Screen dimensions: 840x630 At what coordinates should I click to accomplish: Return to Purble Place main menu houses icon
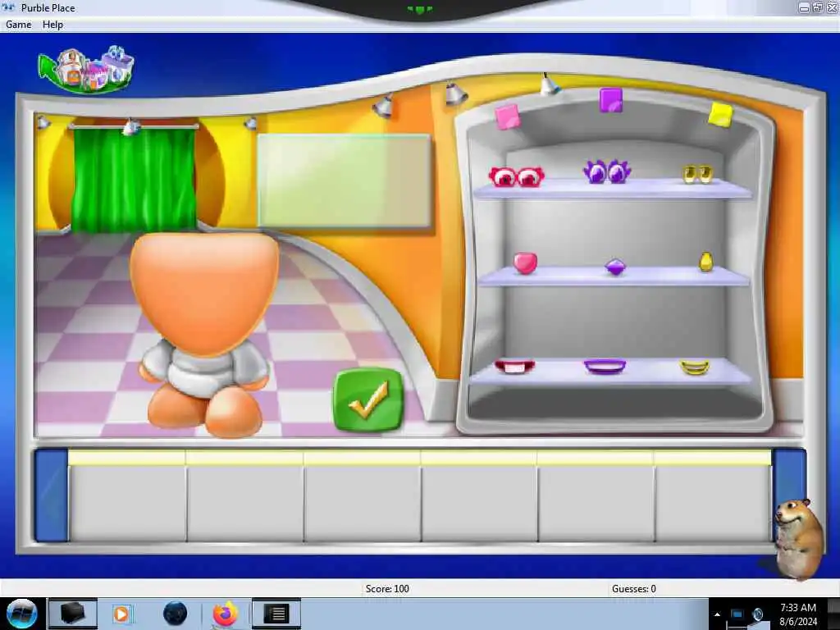[x=85, y=71]
